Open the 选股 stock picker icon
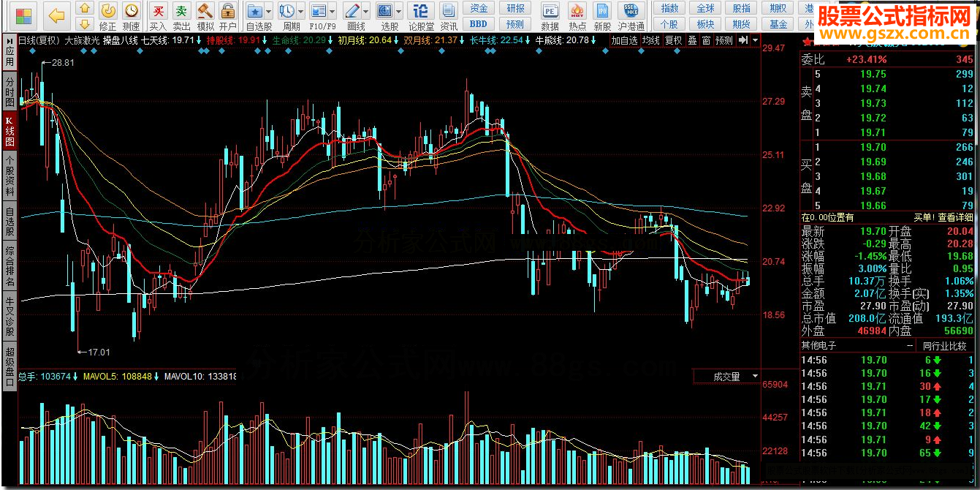Image resolution: width=980 pixels, height=490 pixels. (385, 11)
